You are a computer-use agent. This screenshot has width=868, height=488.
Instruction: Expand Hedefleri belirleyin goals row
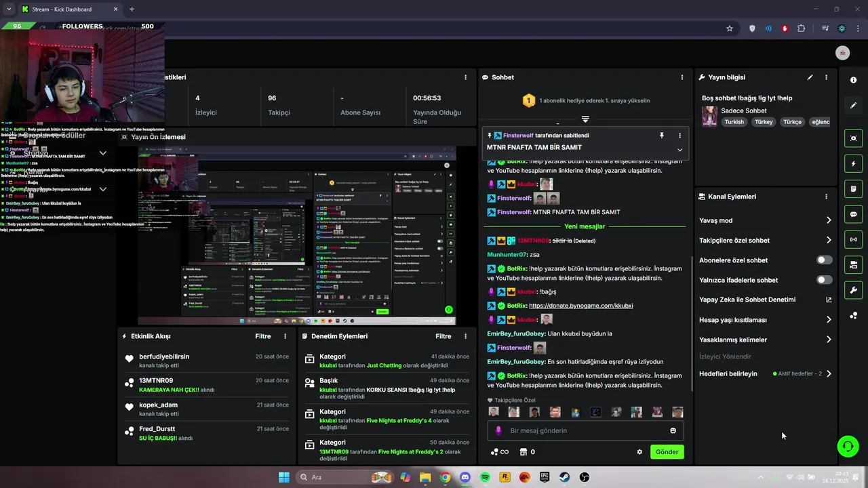coord(829,373)
